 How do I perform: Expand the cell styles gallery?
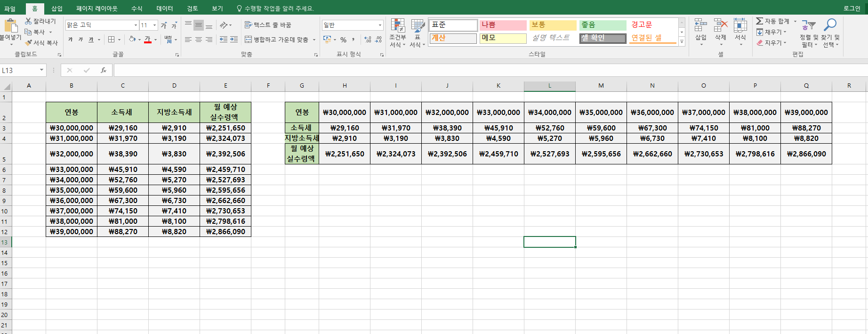coord(682,42)
